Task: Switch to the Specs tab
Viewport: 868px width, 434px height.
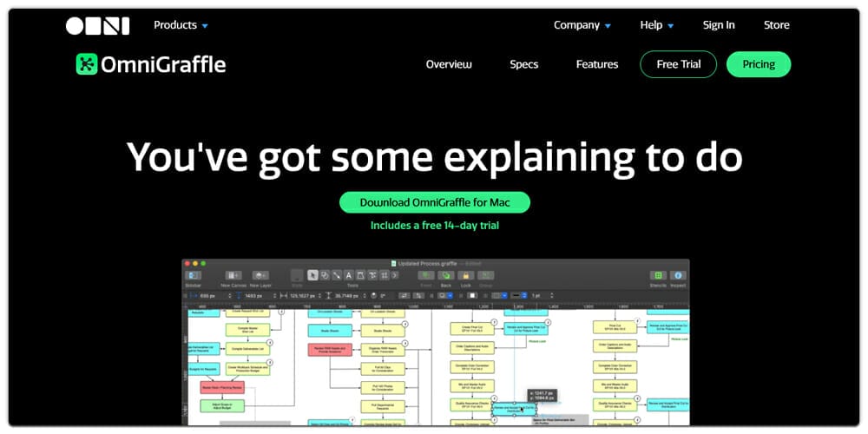Action: pyautogui.click(x=523, y=64)
